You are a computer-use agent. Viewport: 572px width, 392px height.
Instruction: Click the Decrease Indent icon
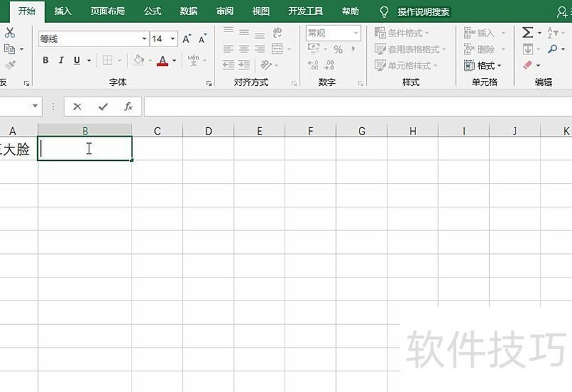point(228,65)
